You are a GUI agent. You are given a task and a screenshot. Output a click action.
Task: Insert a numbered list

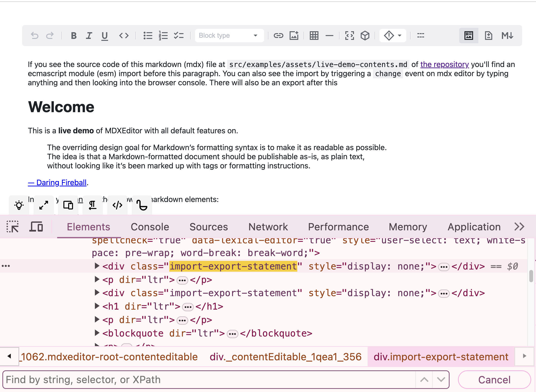pyautogui.click(x=163, y=36)
